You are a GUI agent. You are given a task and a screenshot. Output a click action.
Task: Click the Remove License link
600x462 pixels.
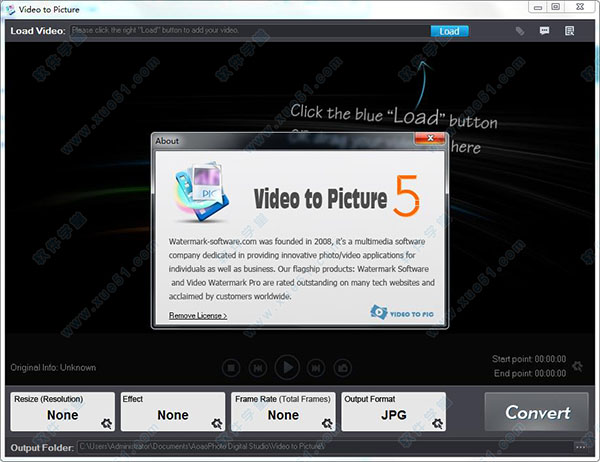[198, 315]
